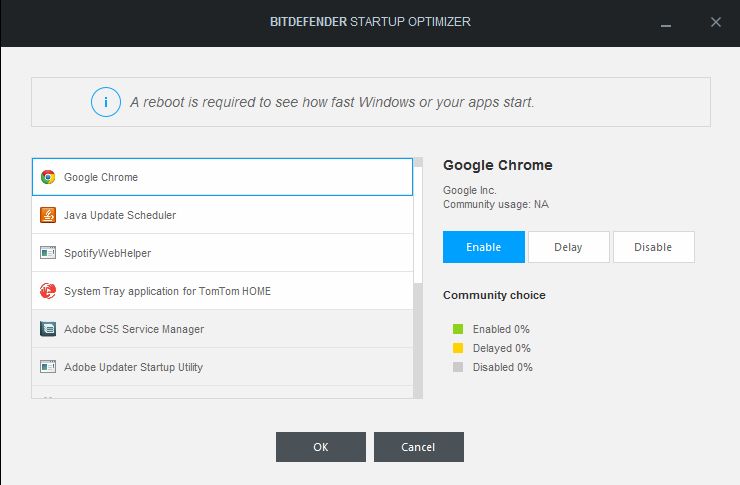The image size is (740, 485).
Task: Confirm changes with OK button
Action: pyautogui.click(x=321, y=447)
